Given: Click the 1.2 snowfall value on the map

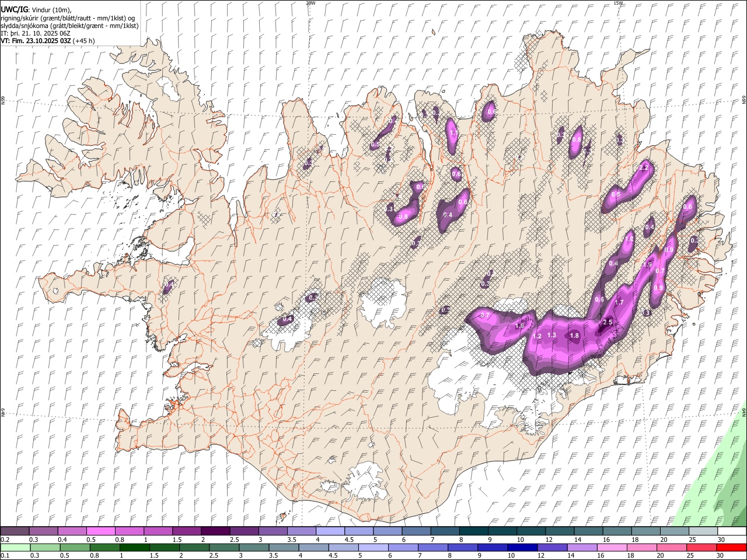Looking at the screenshot, I should (537, 336).
